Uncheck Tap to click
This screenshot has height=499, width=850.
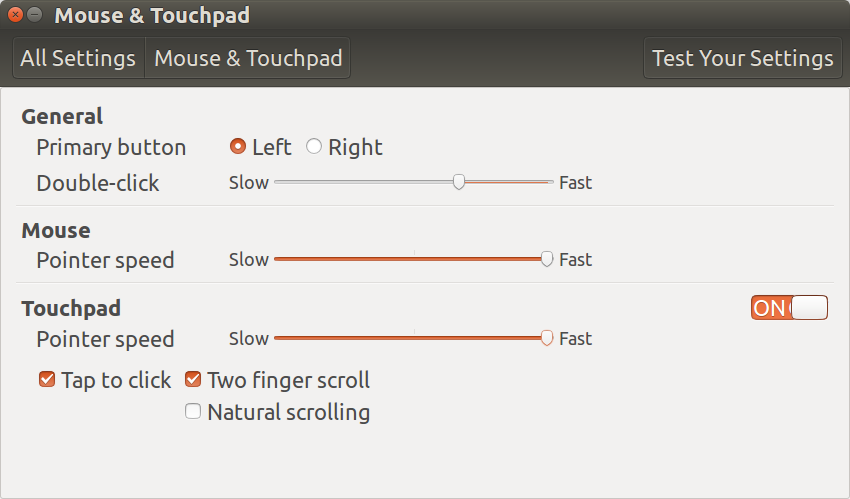pos(47,379)
